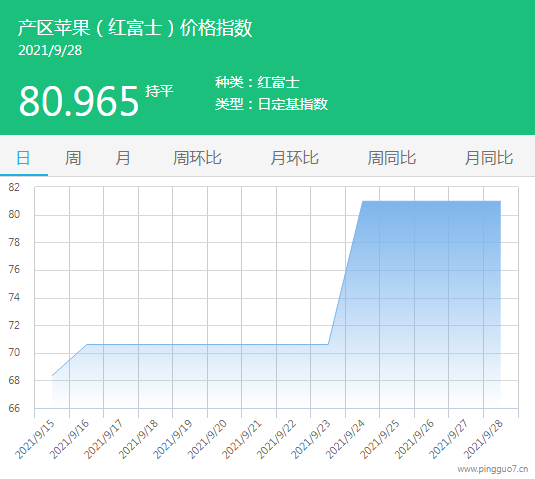Switch to the 周 weekly tab
535x479 pixels.
73,158
